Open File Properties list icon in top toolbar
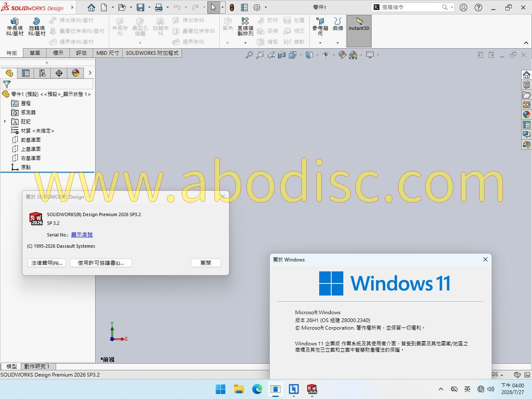 (244, 7)
